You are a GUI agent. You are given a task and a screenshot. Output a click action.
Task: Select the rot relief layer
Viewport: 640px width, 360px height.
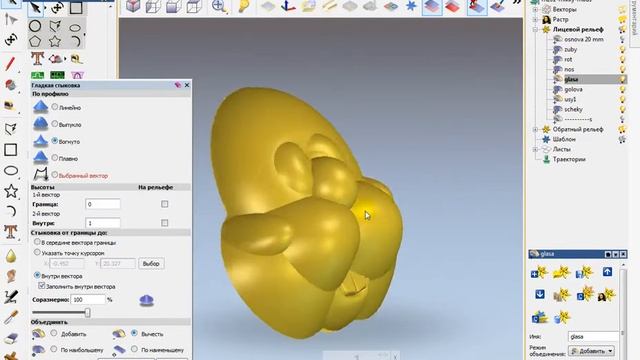[568, 60]
